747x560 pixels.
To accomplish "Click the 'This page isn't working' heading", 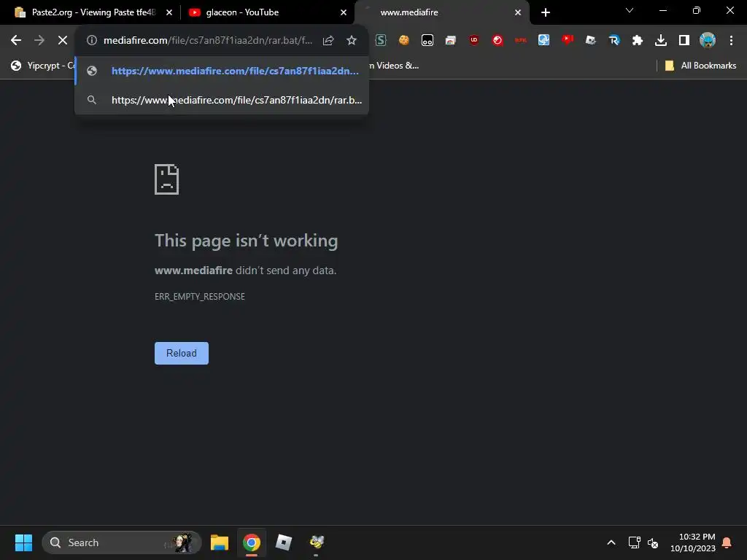I will (247, 241).
